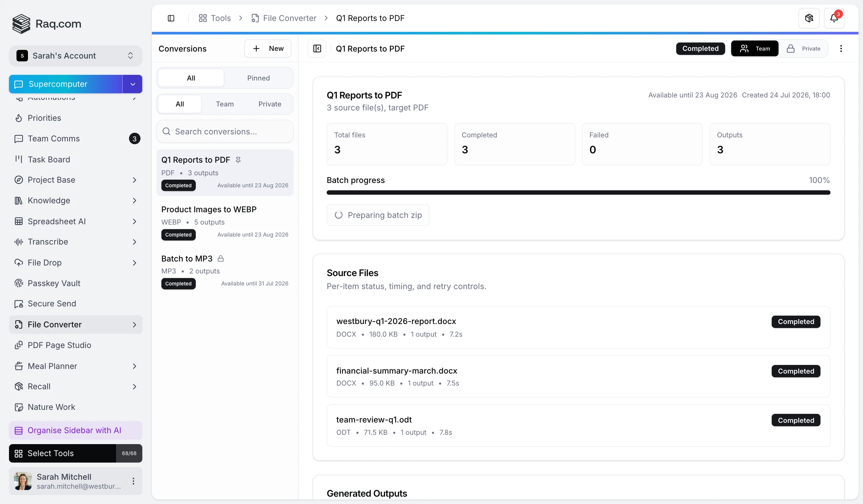This screenshot has width=863, height=504.
Task: Click the Supercomputer button
Action: [x=66, y=84]
